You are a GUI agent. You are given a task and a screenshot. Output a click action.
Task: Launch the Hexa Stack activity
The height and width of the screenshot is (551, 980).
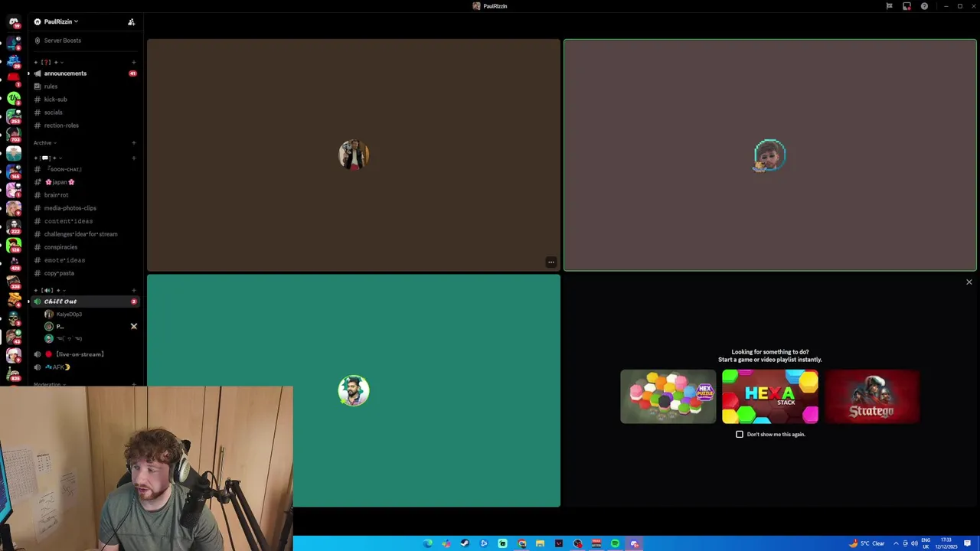769,396
